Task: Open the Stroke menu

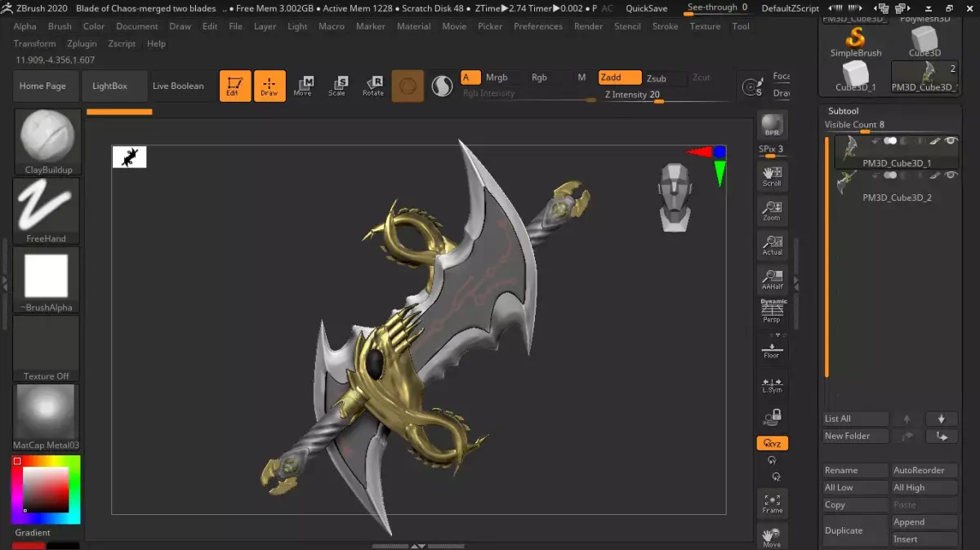Action: (666, 26)
